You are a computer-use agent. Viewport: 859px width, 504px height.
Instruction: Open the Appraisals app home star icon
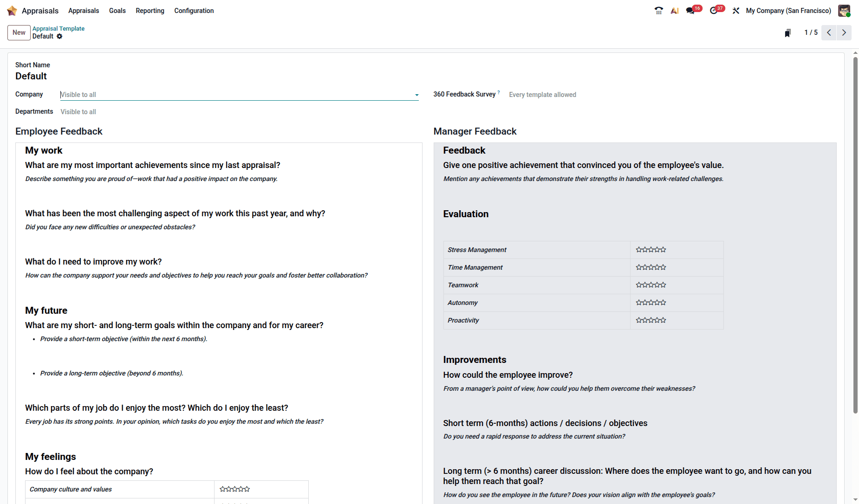[x=12, y=11]
